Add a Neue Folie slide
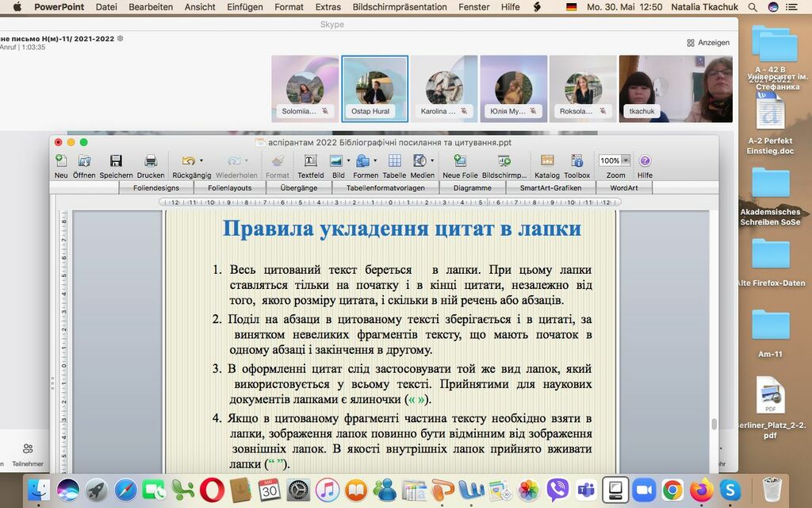This screenshot has height=508, width=812. [x=460, y=160]
